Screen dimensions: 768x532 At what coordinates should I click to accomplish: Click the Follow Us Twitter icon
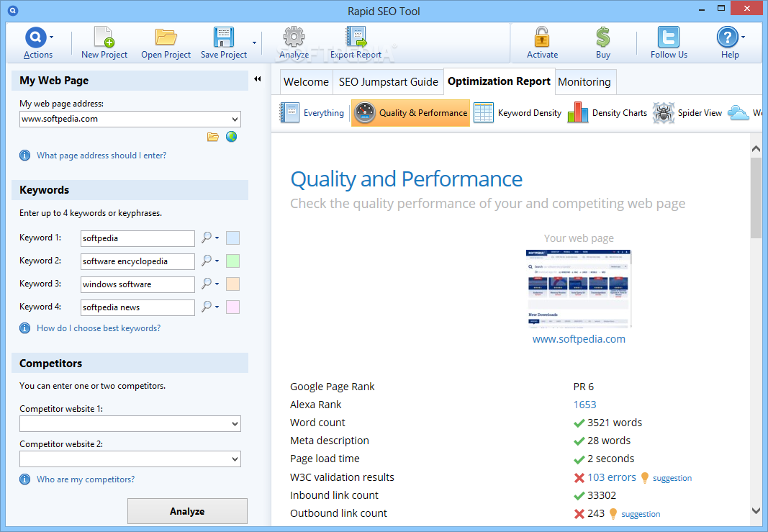(x=669, y=37)
